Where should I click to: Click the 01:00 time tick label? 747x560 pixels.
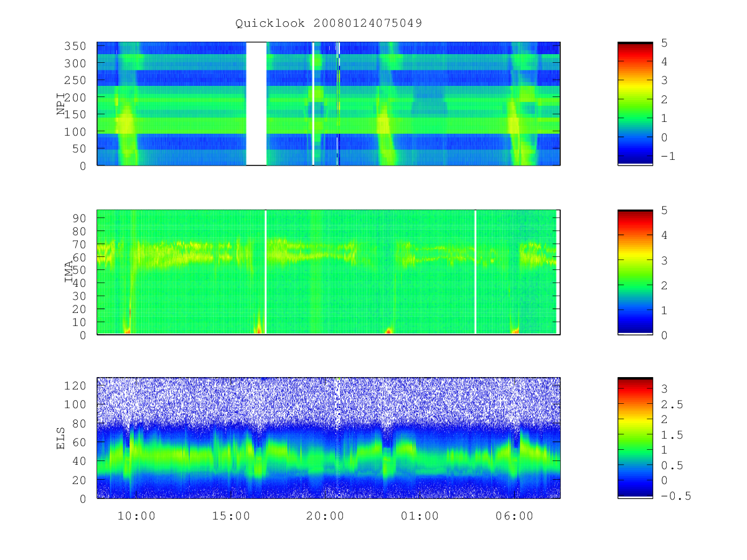coord(420,516)
